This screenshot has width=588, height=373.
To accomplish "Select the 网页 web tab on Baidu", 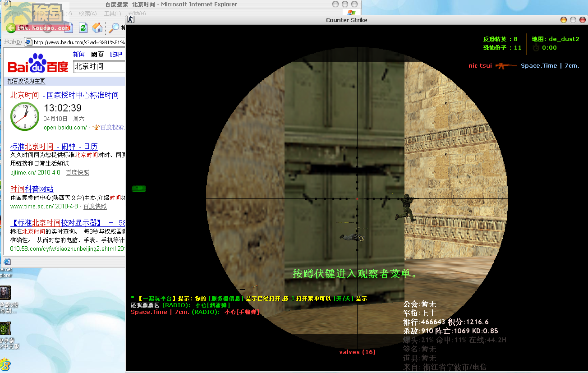I will pos(97,55).
